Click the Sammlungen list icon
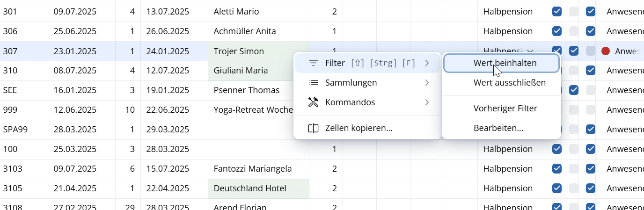Image resolution: width=644 pixels, height=210 pixels. [x=314, y=83]
